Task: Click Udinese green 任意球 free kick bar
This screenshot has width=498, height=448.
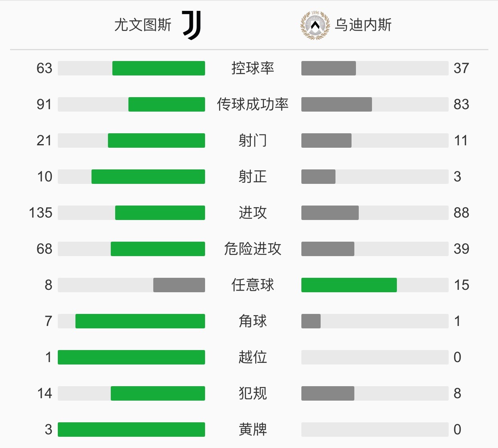Action: [349, 285]
